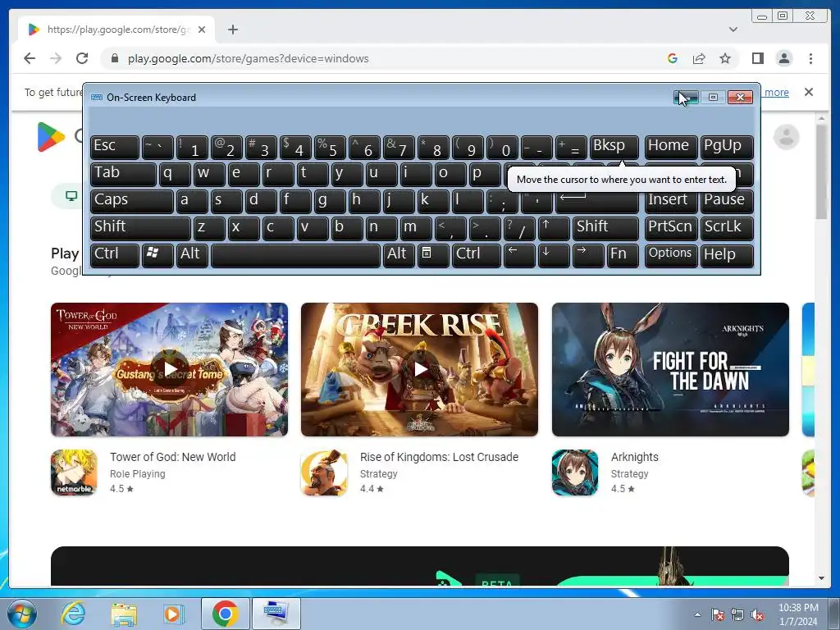Open a new tab with the plus button

click(232, 30)
